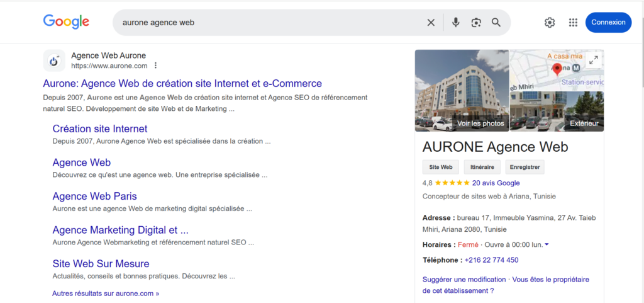
Task: Open the Google apps grid icon
Action: 573,23
